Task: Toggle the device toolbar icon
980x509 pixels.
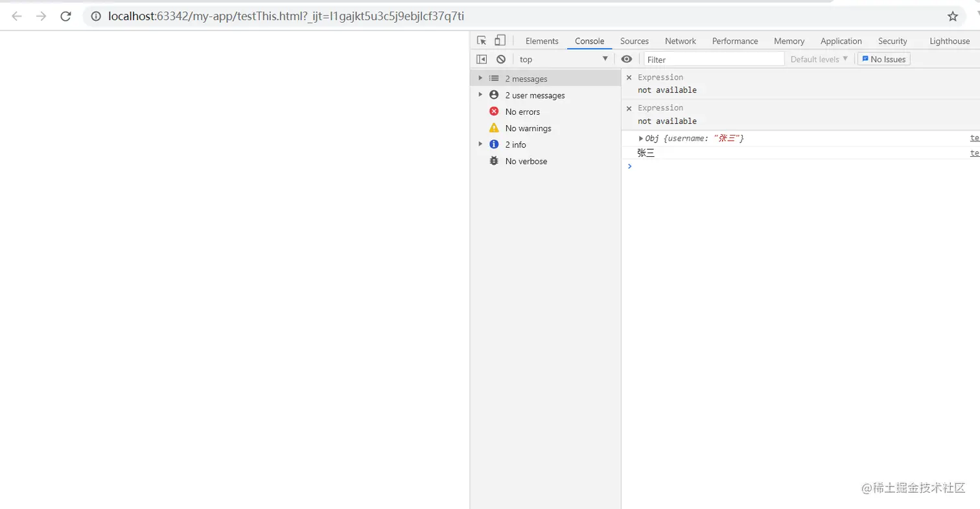Action: pyautogui.click(x=500, y=40)
